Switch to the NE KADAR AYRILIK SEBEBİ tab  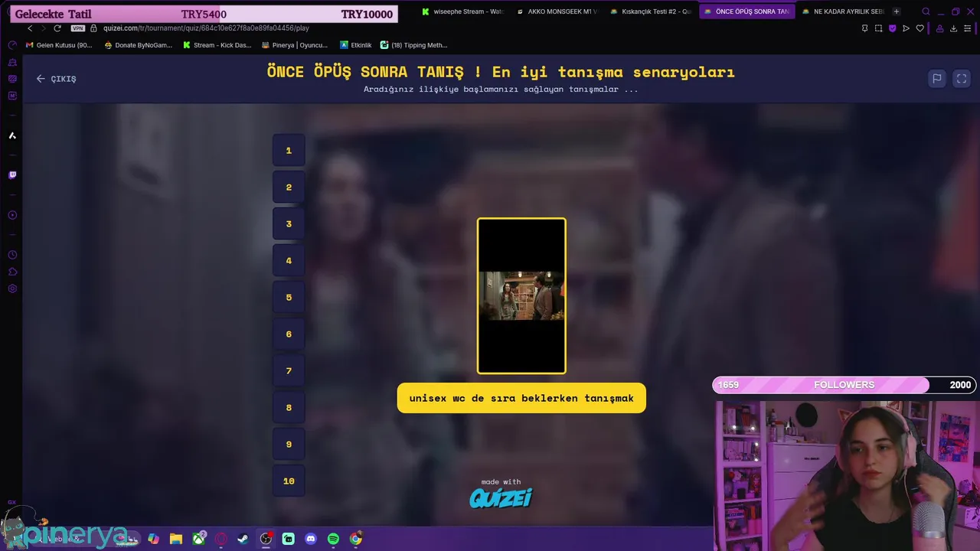click(843, 11)
